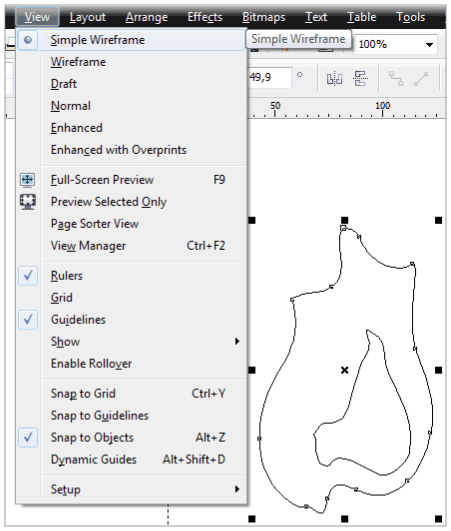Expand the Setup submenu
This screenshot has height=531, width=451.
pos(131,489)
